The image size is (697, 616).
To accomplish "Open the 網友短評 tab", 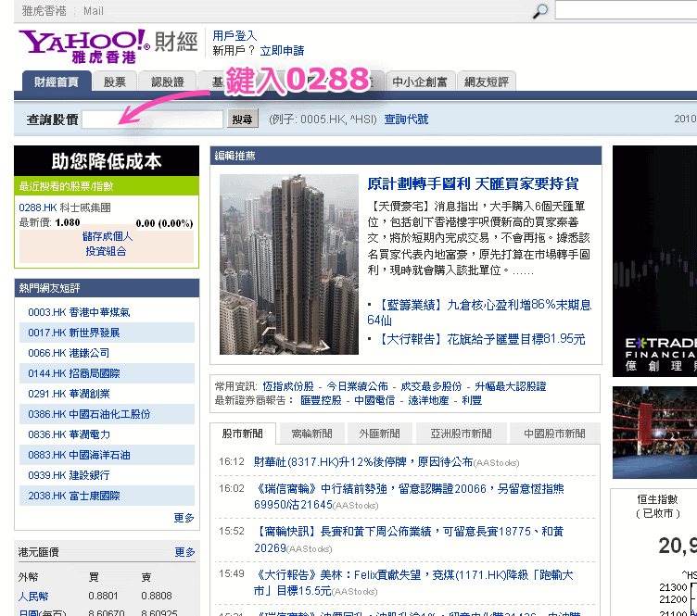I will [487, 82].
